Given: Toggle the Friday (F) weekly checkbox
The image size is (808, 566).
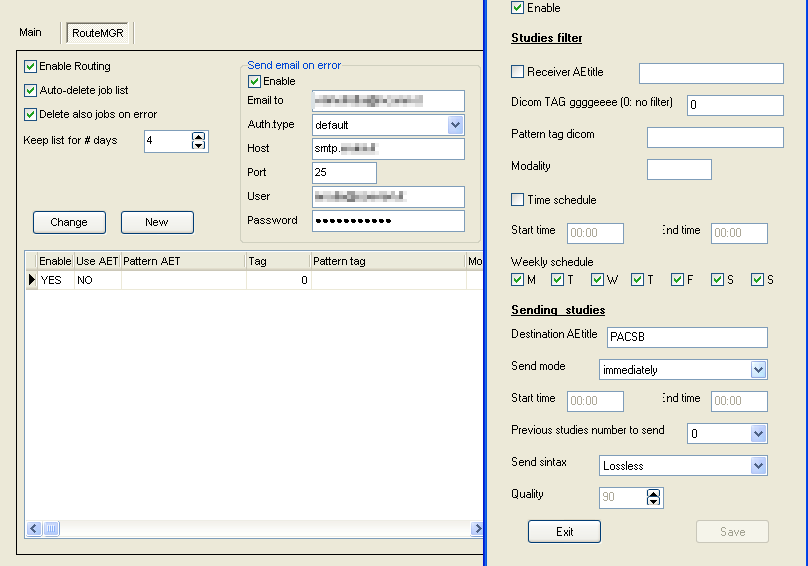Looking at the screenshot, I should click(677, 279).
